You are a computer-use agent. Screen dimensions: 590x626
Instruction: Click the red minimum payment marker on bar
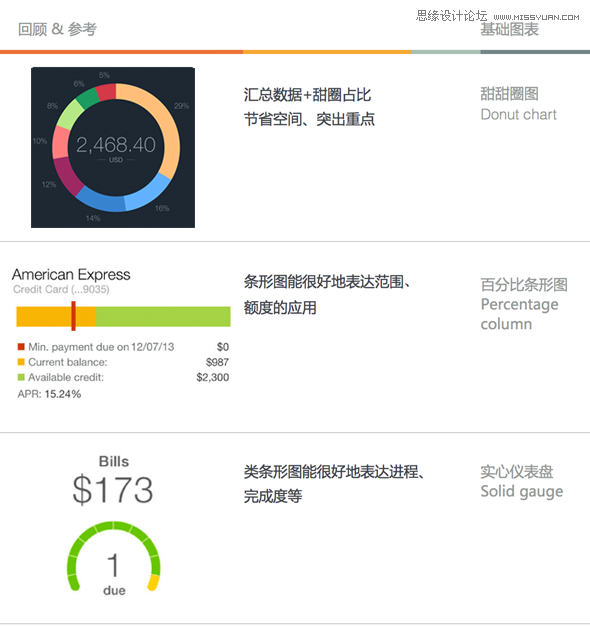pos(73,316)
